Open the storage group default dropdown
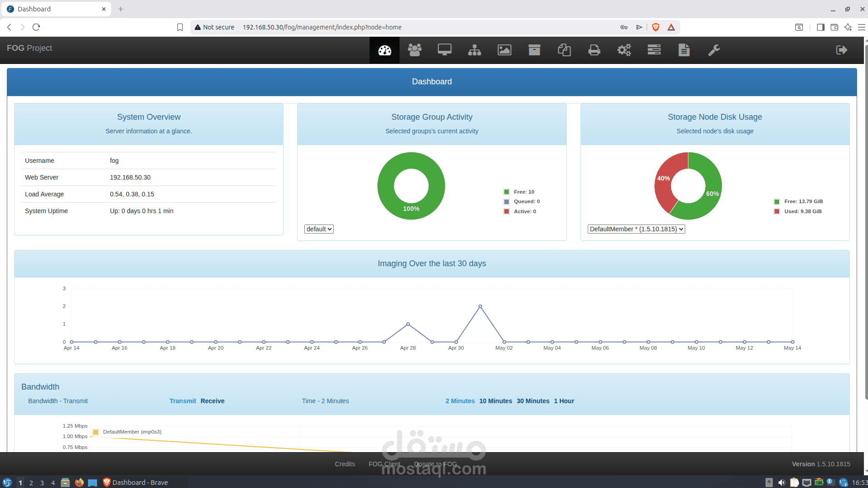Image resolution: width=868 pixels, height=488 pixels. 319,229
